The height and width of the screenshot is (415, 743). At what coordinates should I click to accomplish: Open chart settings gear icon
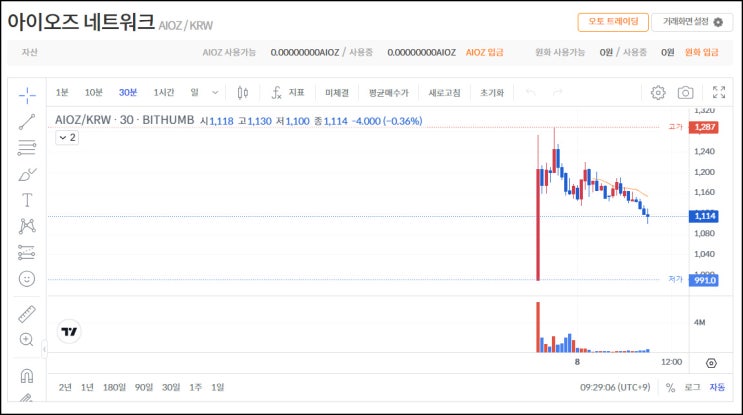(658, 92)
